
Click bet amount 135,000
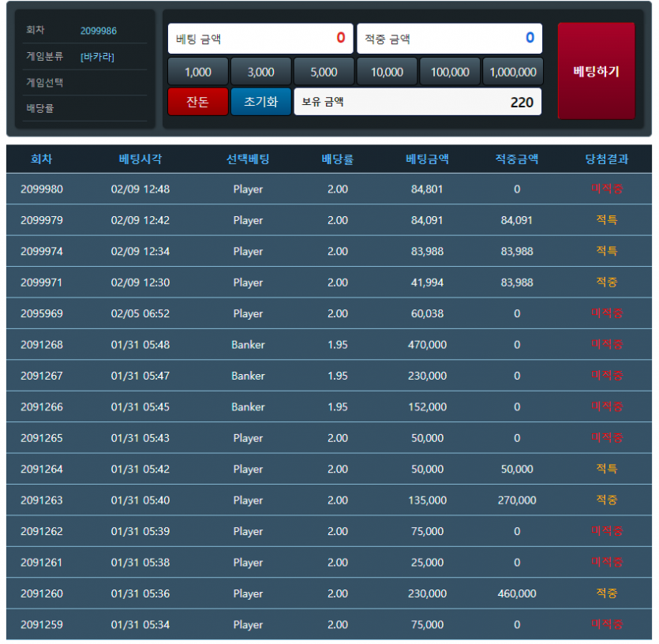coord(427,500)
